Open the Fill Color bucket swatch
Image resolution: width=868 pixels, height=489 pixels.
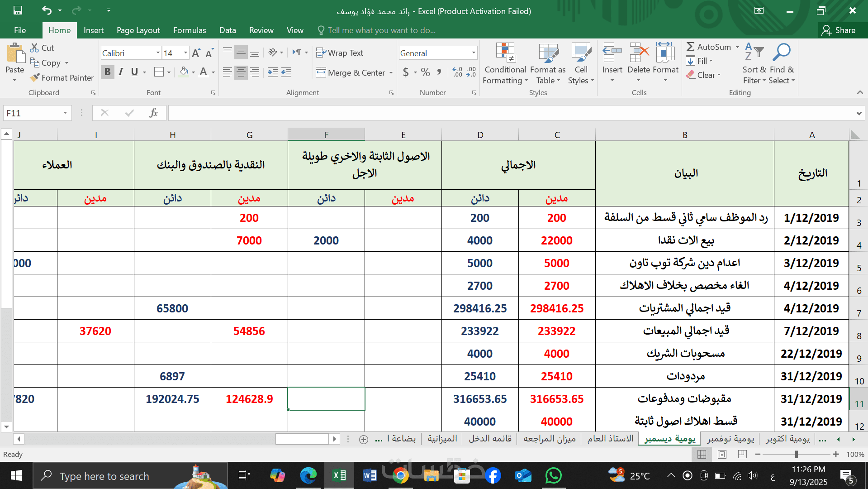[x=184, y=72]
